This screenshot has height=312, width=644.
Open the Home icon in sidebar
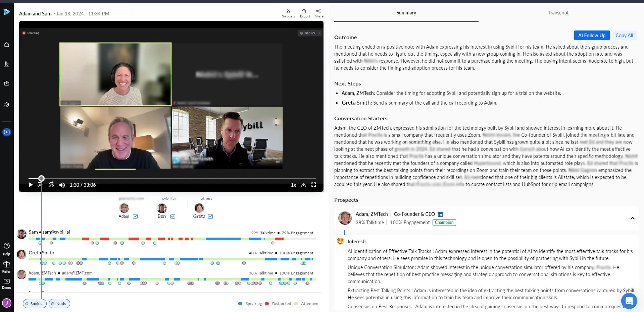coord(6,45)
